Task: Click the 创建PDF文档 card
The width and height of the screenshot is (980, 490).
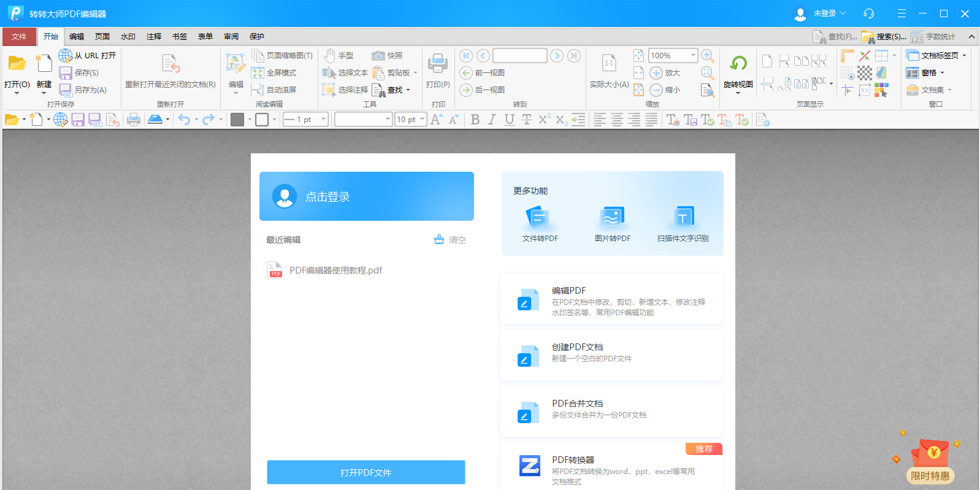Action: coord(611,356)
